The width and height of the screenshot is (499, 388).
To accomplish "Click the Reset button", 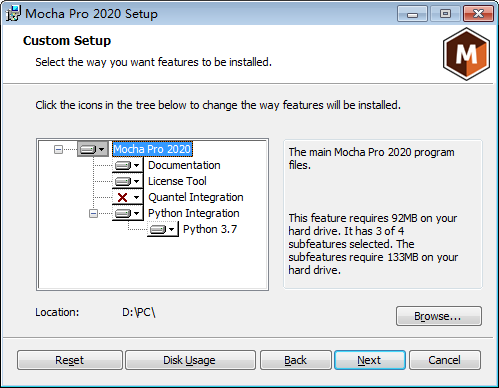I will click(x=70, y=360).
